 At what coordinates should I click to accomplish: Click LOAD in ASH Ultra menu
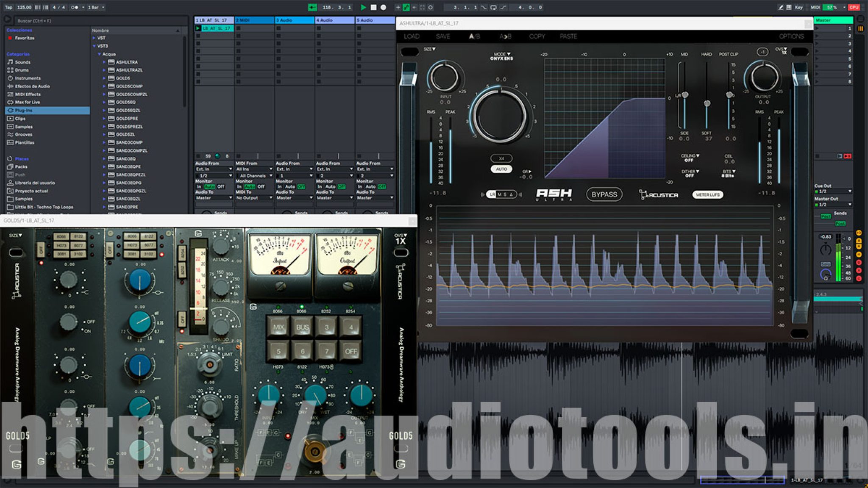point(412,36)
